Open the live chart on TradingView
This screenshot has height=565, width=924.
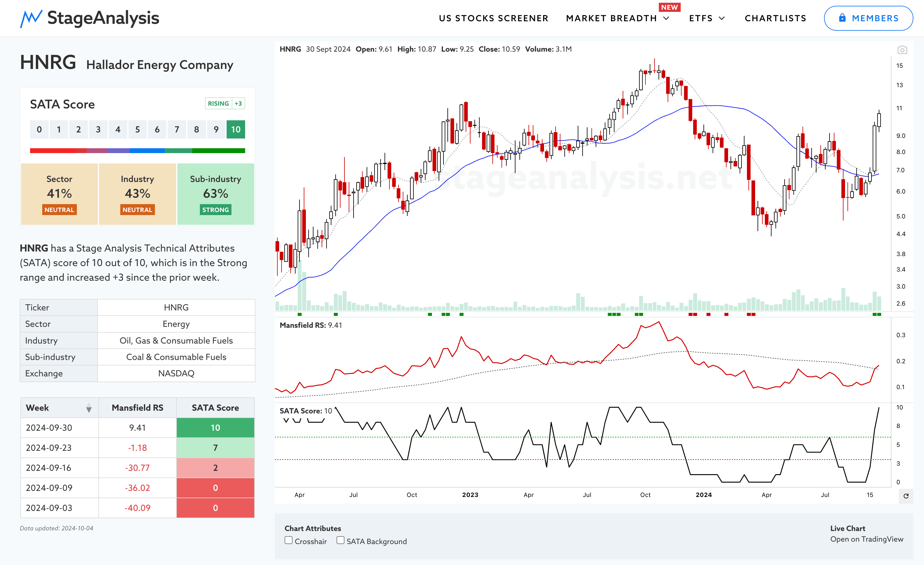coord(867,539)
